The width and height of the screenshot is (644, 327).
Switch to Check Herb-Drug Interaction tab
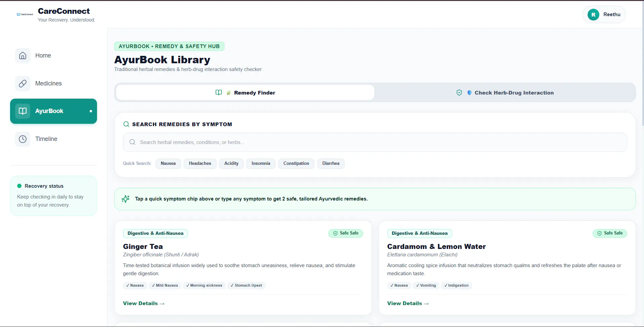[505, 93]
